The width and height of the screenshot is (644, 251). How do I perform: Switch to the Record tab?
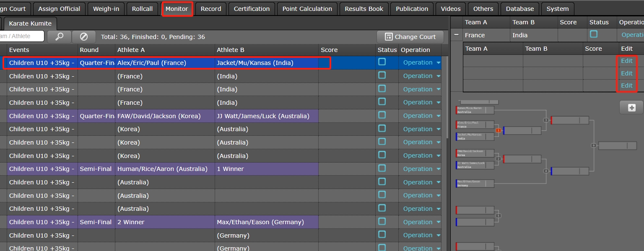[210, 9]
